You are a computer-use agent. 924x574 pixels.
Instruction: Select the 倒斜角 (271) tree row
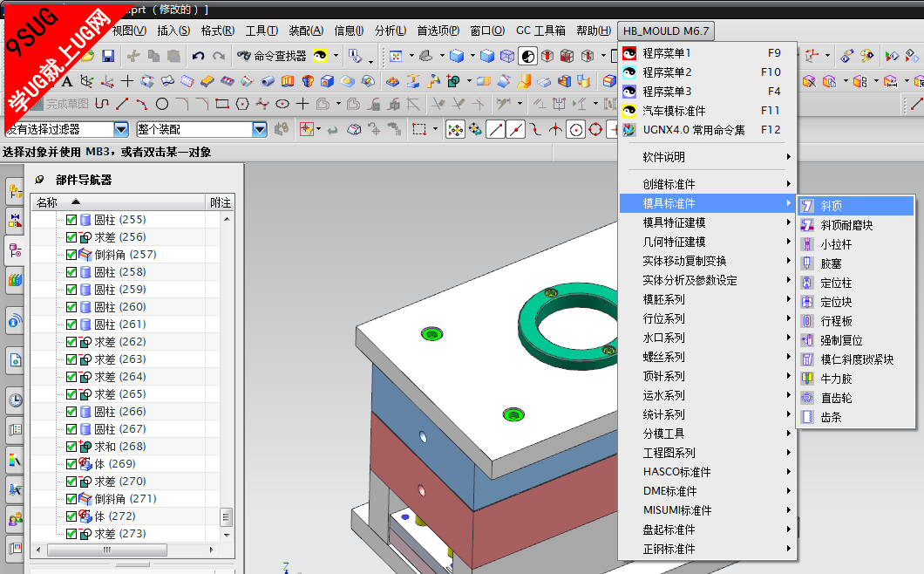tap(125, 498)
